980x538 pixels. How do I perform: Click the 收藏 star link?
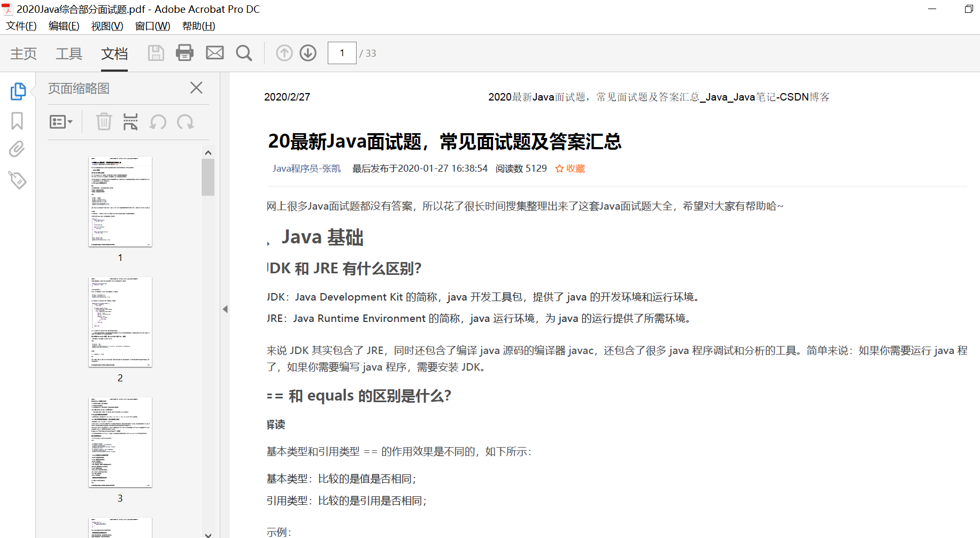[570, 168]
